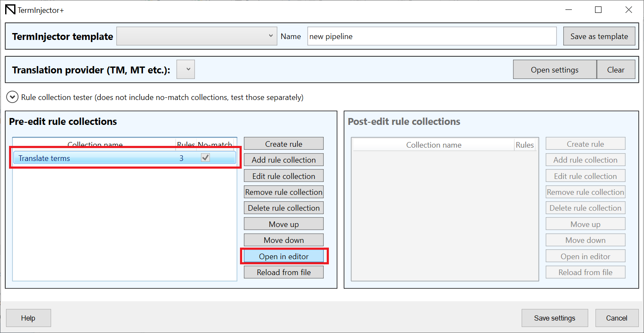Click the TermInjector+ app icon in title bar

tap(10, 10)
